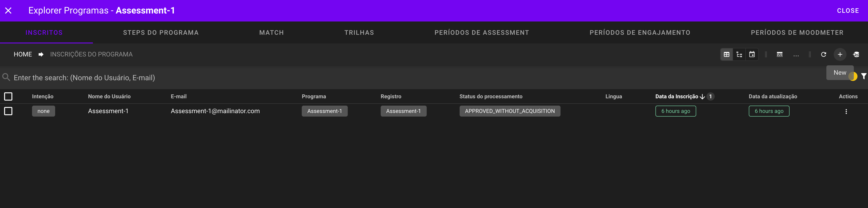Expand the toolbar more options ellipsis

pos(796,55)
